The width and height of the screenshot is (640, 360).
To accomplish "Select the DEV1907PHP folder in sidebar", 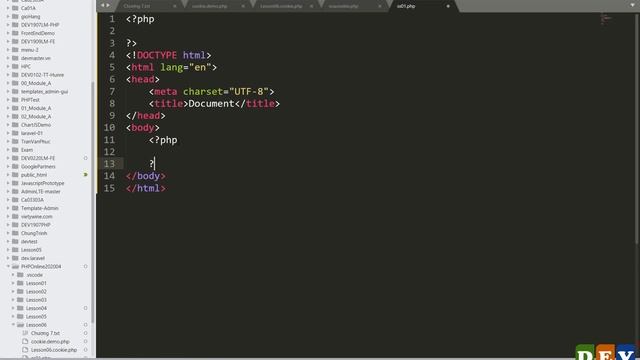I will pos(36,225).
